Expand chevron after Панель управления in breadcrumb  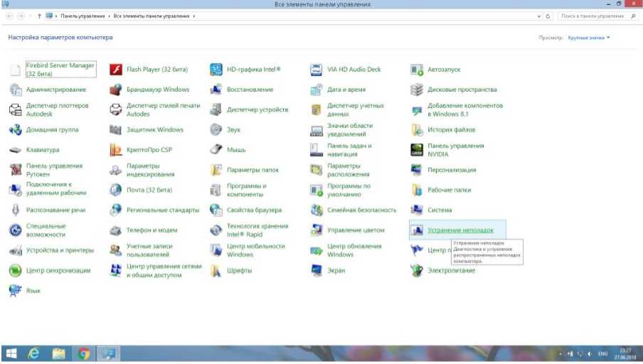click(110, 16)
